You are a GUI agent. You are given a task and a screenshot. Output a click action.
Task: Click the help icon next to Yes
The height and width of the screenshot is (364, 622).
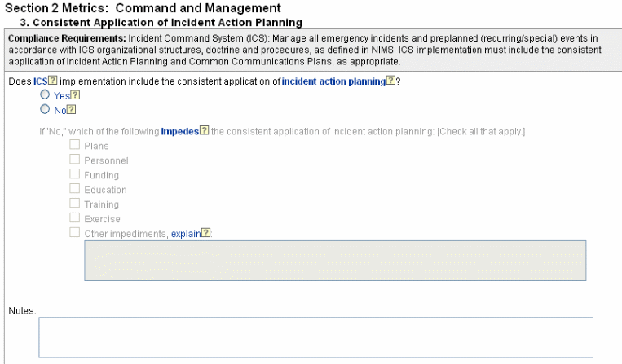point(75,95)
